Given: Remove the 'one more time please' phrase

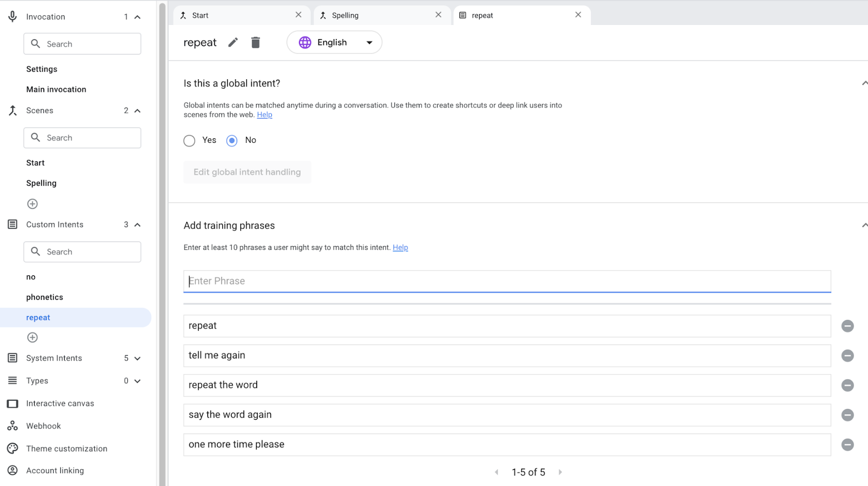Looking at the screenshot, I should coord(847,445).
